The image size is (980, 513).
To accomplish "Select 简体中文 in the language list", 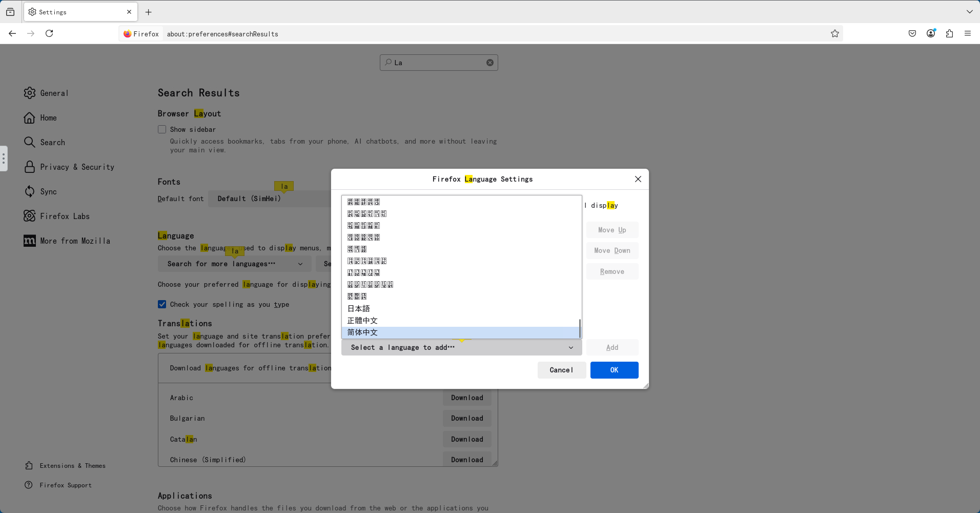I will tap(461, 332).
